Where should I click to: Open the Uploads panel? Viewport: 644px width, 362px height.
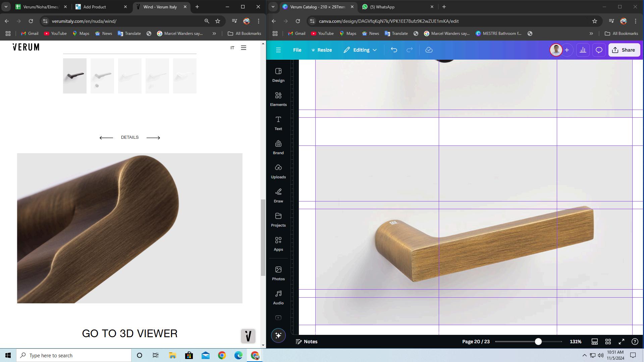pyautogui.click(x=278, y=172)
